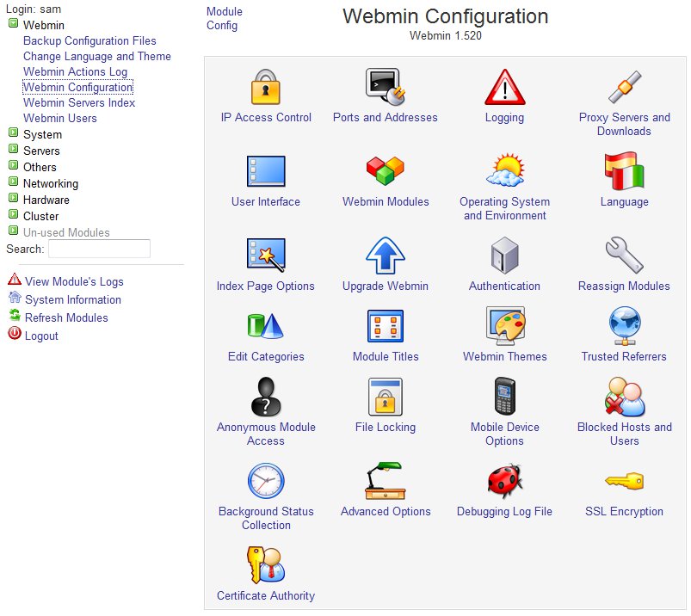Click the Upgrade Webmin blue arrow icon
691x616 pixels.
(386, 256)
